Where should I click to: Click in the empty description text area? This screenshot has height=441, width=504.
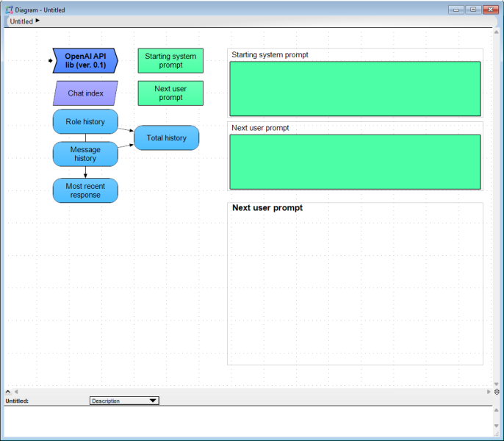point(248,422)
